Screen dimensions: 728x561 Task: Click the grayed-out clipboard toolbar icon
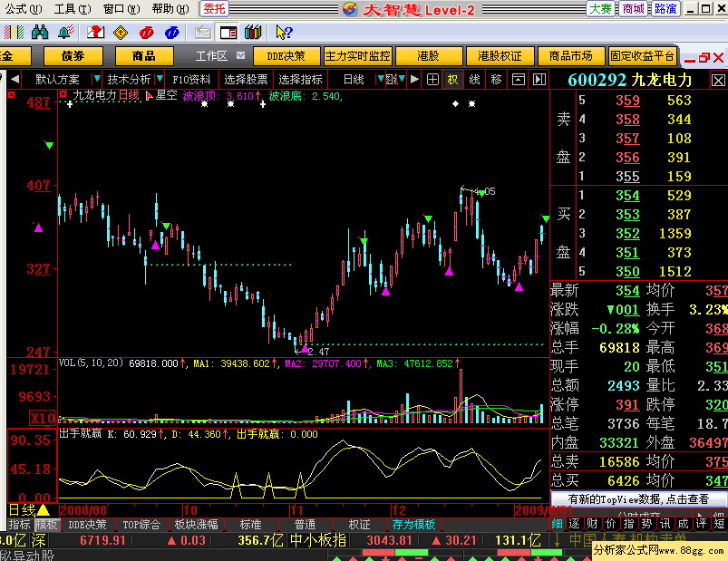202,32
